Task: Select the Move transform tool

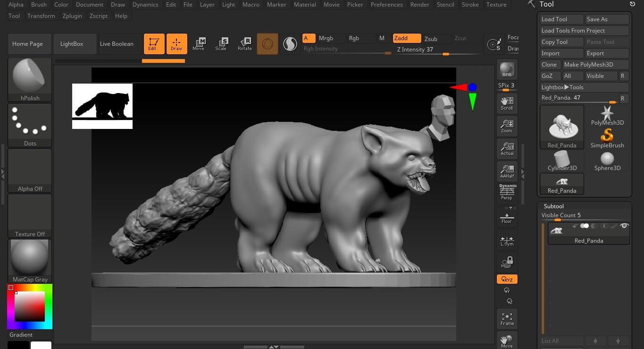Action: point(199,44)
